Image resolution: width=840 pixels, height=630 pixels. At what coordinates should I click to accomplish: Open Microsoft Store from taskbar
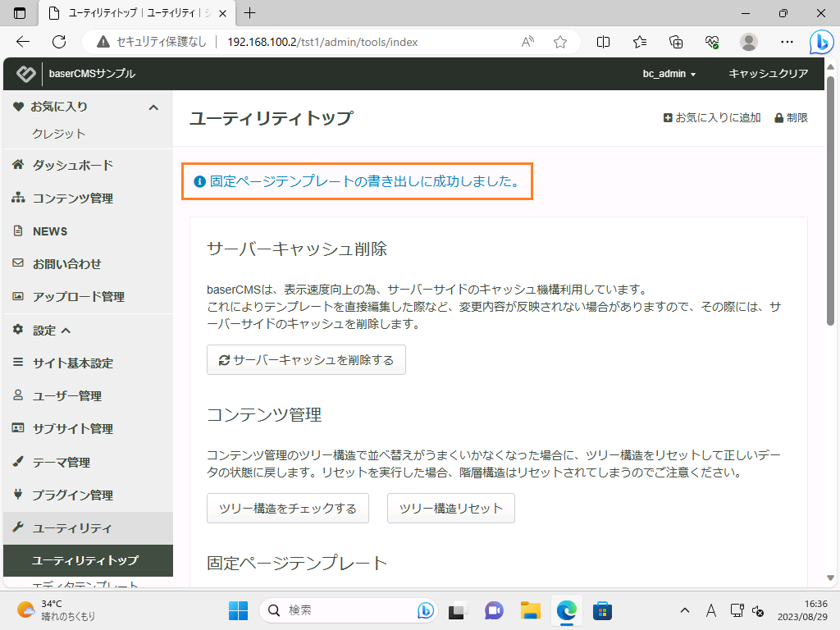pyautogui.click(x=603, y=610)
